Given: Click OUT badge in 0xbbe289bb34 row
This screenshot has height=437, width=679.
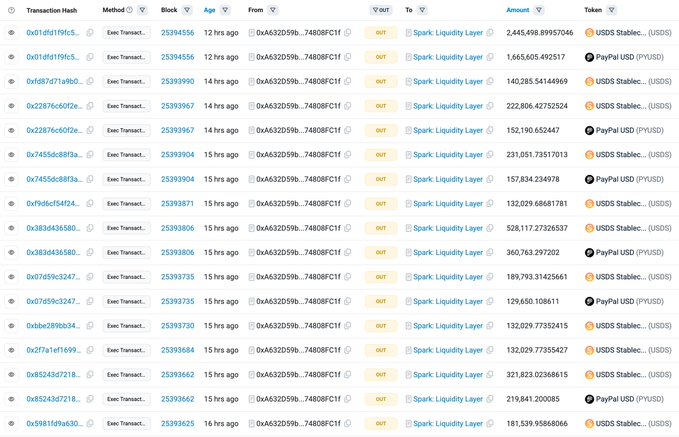Looking at the screenshot, I should (x=381, y=326).
